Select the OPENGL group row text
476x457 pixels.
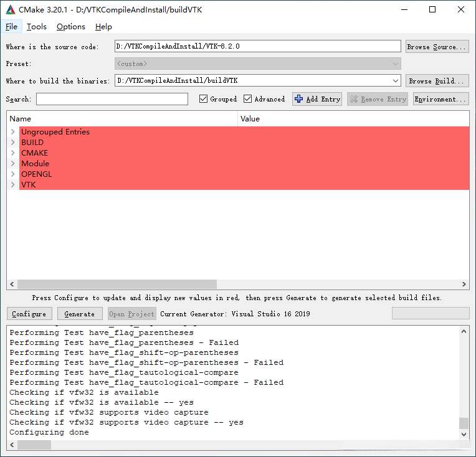(x=36, y=174)
